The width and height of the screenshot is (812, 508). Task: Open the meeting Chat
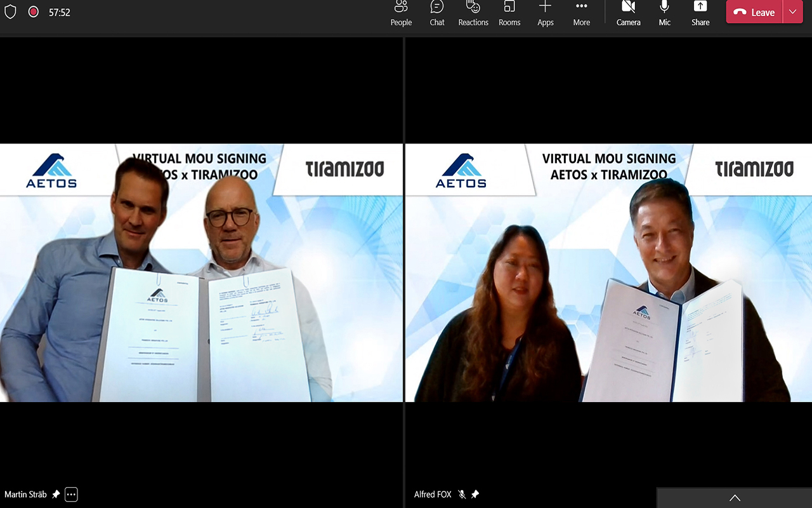tap(437, 13)
